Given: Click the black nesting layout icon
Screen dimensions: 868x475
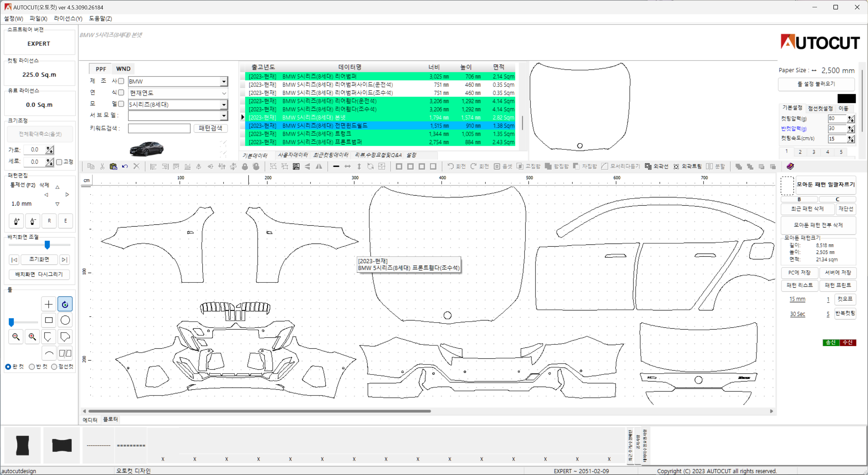Looking at the screenshot, I should point(296,166).
